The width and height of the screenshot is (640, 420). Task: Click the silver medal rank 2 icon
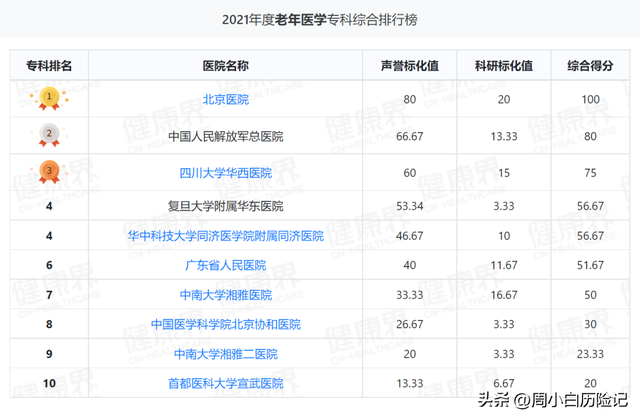click(49, 135)
